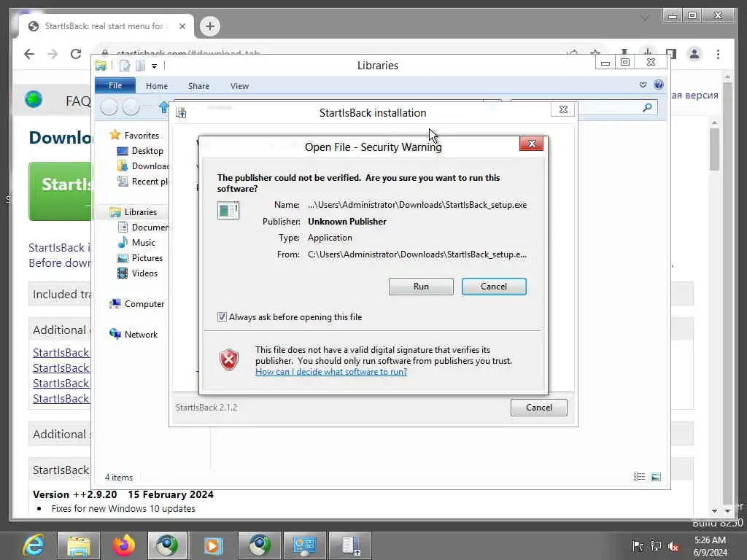Viewport: 747px width, 560px height.
Task: Click the browser Forward button
Action: [x=53, y=54]
